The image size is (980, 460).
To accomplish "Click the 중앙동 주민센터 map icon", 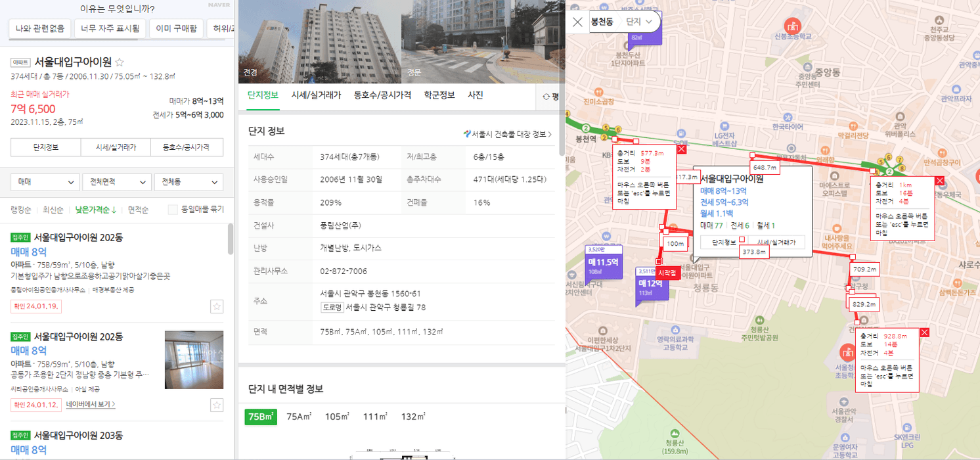I will [807, 66].
